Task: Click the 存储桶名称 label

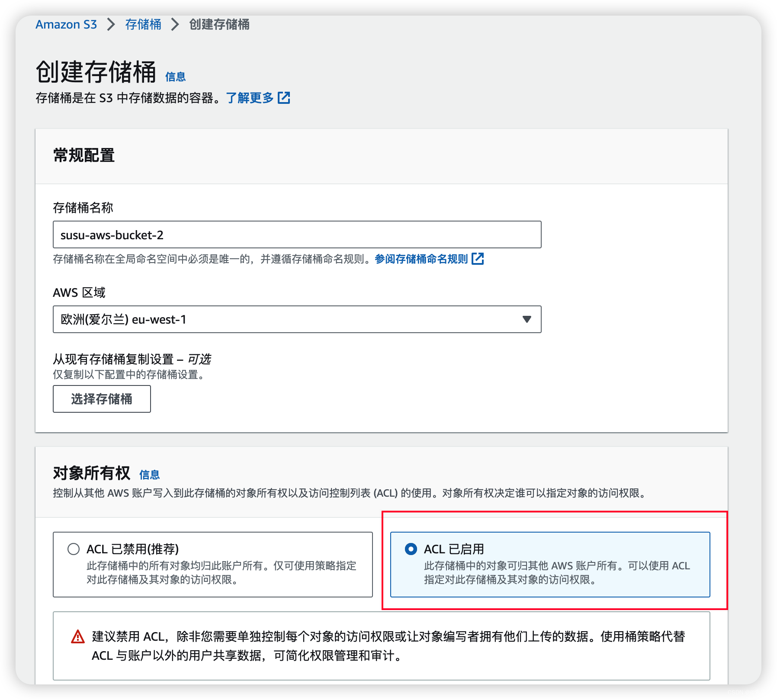Action: 83,208
